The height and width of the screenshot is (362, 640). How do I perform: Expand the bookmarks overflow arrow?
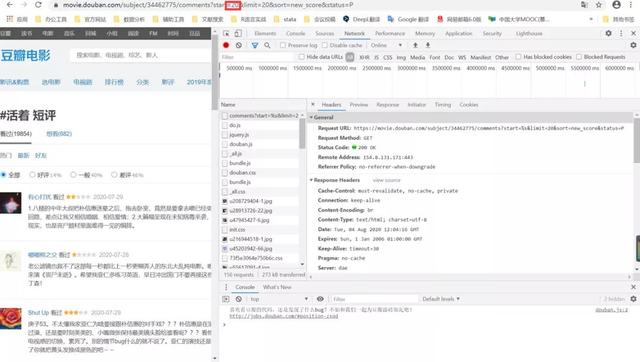(591, 19)
